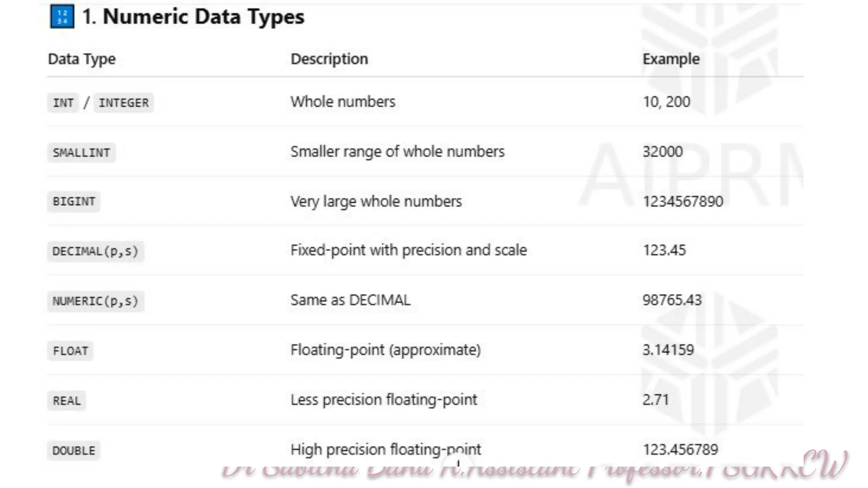Viewport: 868px width, 488px height.
Task: Select the SMALLINT code label
Action: [81, 152]
